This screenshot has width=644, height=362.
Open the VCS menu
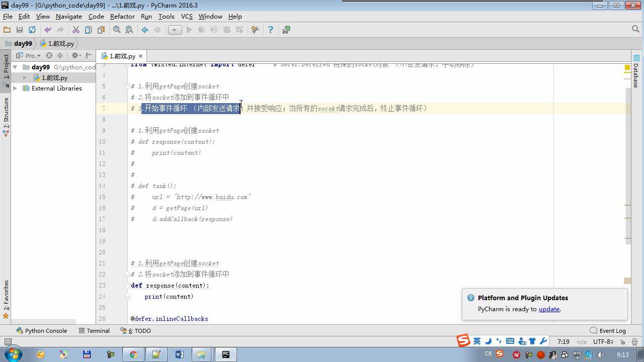(x=187, y=17)
